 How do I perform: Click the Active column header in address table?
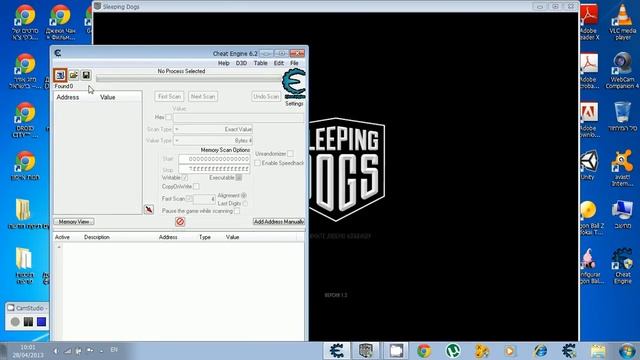pyautogui.click(x=62, y=237)
